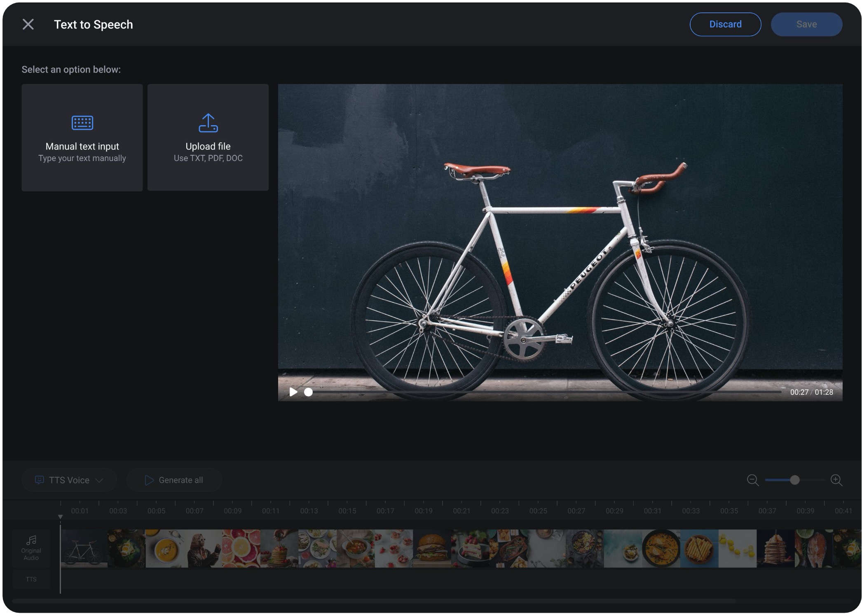This screenshot has width=862, height=616.
Task: Click the Save button
Action: coord(806,24)
